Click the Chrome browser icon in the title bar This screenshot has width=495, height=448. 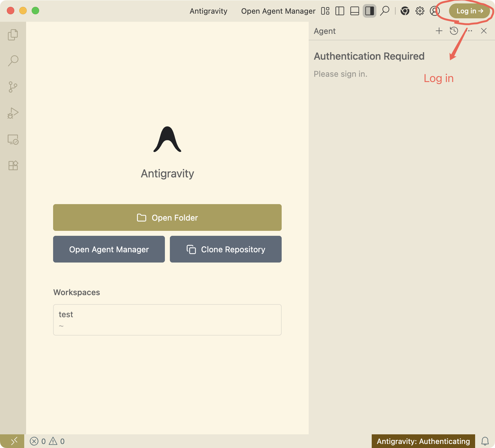(x=405, y=11)
